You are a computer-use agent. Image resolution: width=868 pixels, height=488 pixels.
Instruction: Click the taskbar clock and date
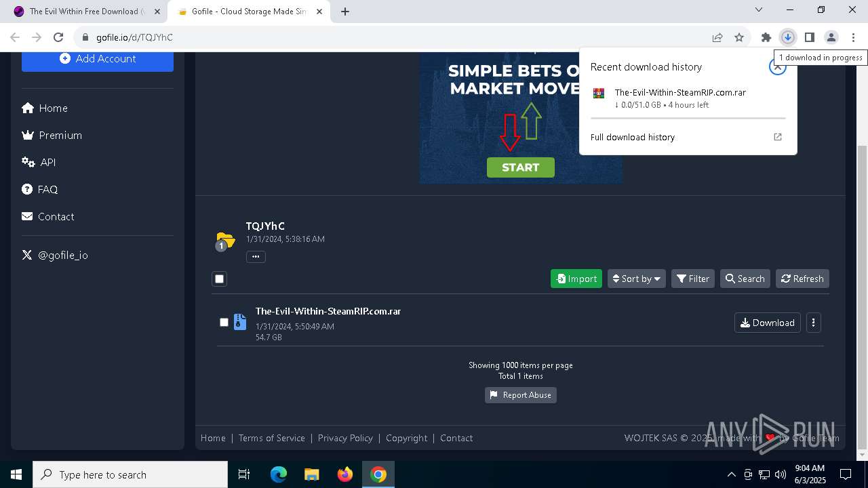(x=810, y=474)
